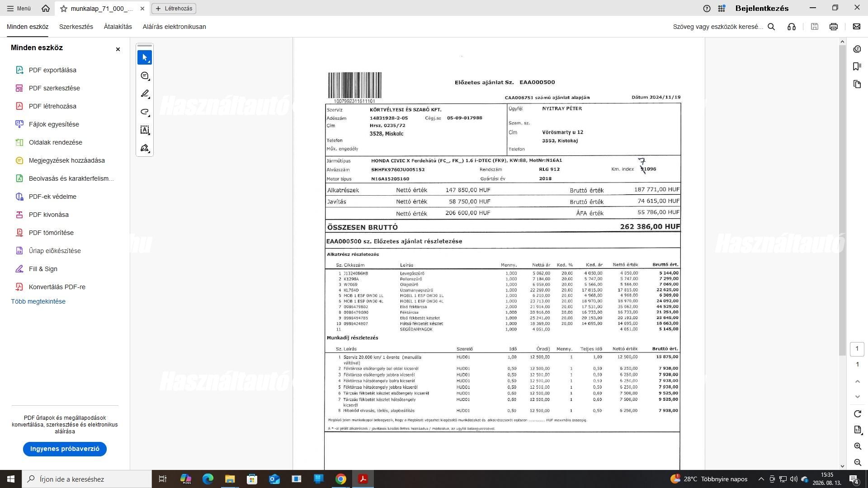Open the page thumbnails panel icon

pos(857,84)
